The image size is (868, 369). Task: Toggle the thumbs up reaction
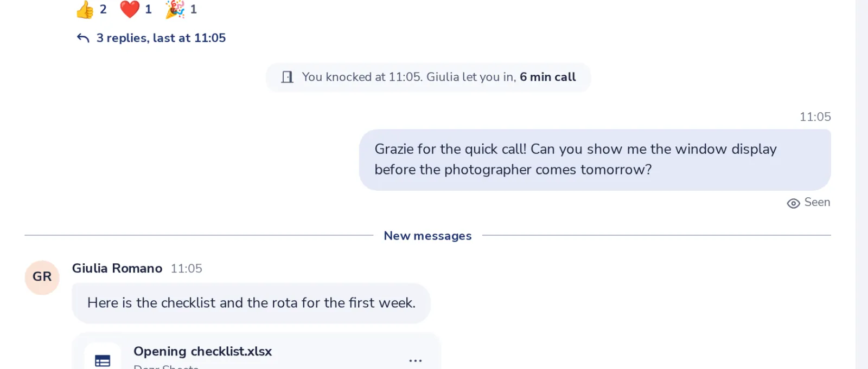[91, 9]
